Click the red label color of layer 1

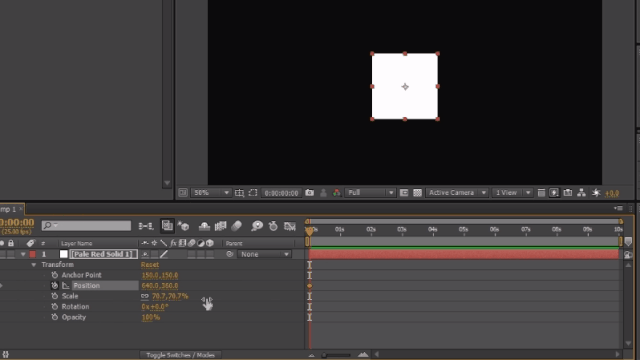[x=33, y=254]
